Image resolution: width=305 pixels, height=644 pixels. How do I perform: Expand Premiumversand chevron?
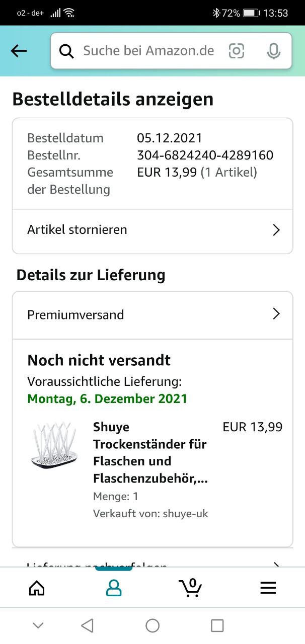276,314
